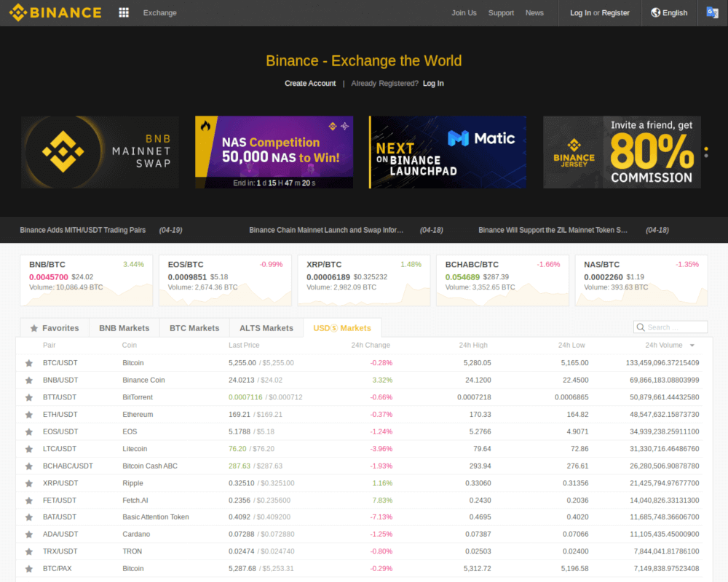Click the BitTorrent coin name

tap(138, 397)
